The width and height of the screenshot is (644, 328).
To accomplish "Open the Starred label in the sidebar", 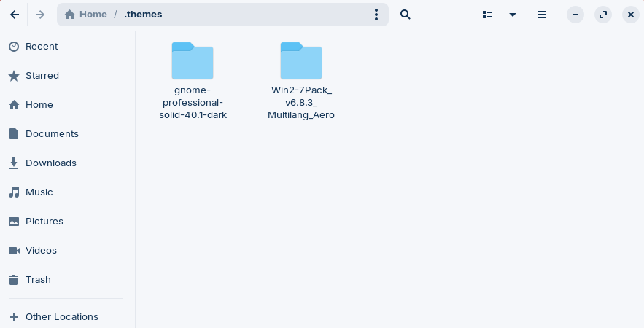I will coord(42,76).
